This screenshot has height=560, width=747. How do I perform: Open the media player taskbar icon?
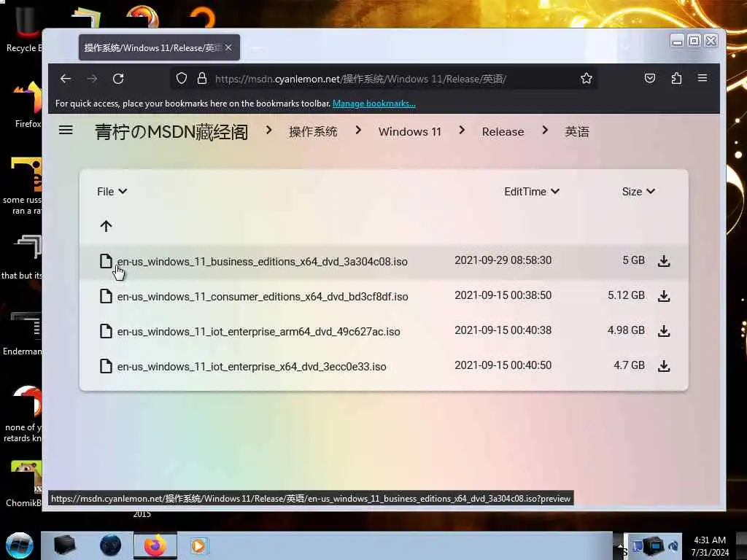pyautogui.click(x=198, y=545)
